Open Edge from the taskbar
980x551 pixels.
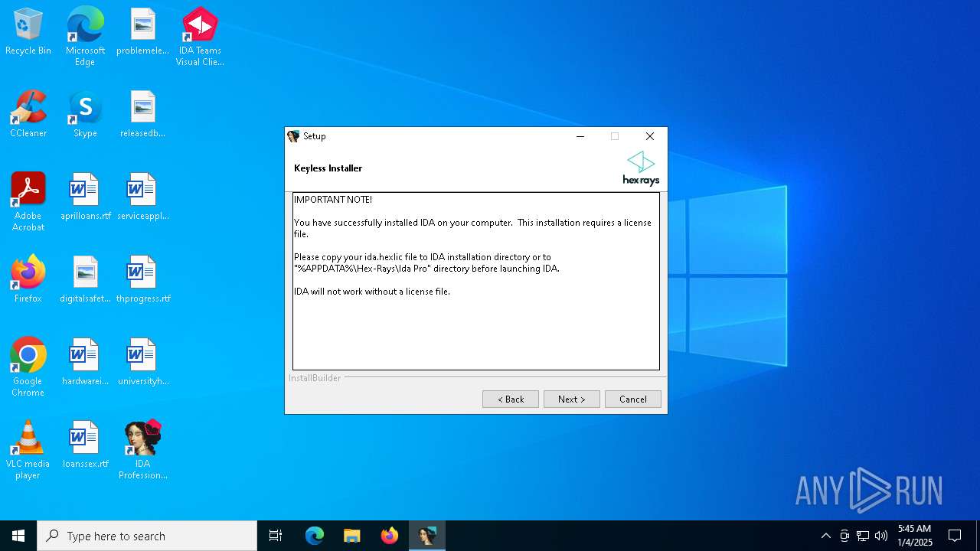[315, 536]
